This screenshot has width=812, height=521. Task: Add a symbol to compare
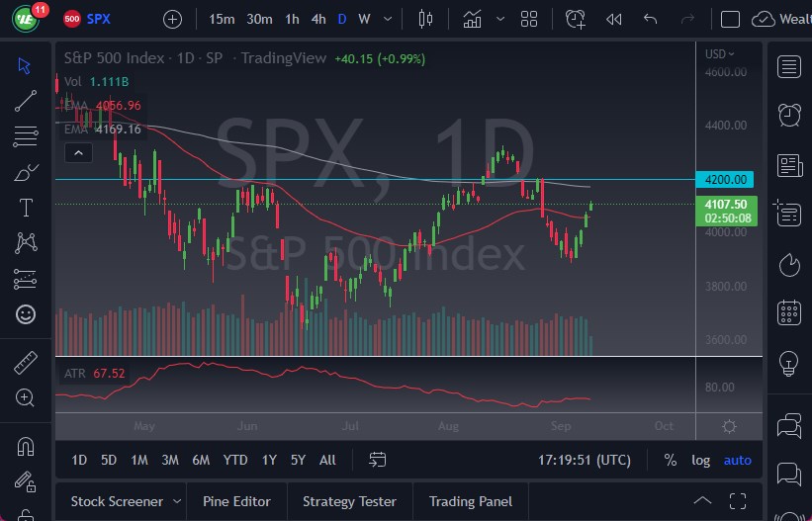coord(172,20)
